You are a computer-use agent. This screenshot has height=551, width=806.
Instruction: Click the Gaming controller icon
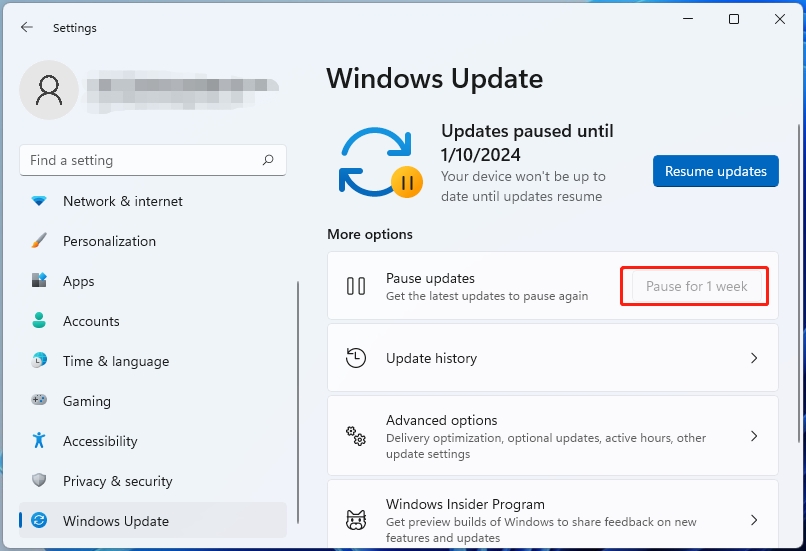tap(39, 400)
